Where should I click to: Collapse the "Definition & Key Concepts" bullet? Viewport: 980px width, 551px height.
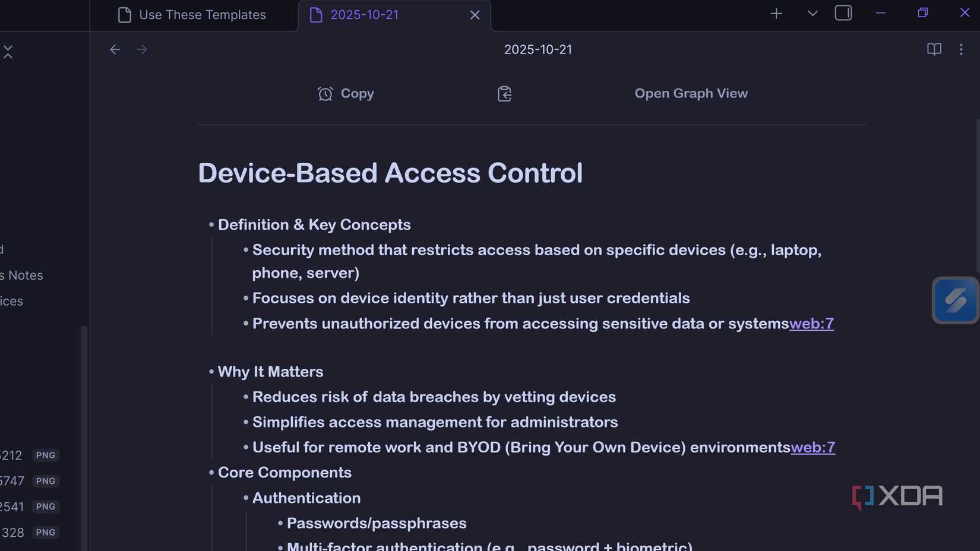211,225
